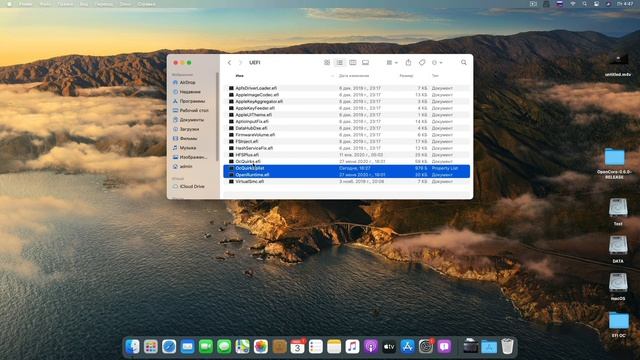
Task: Click the Tags toolbar icon
Action: 422,62
